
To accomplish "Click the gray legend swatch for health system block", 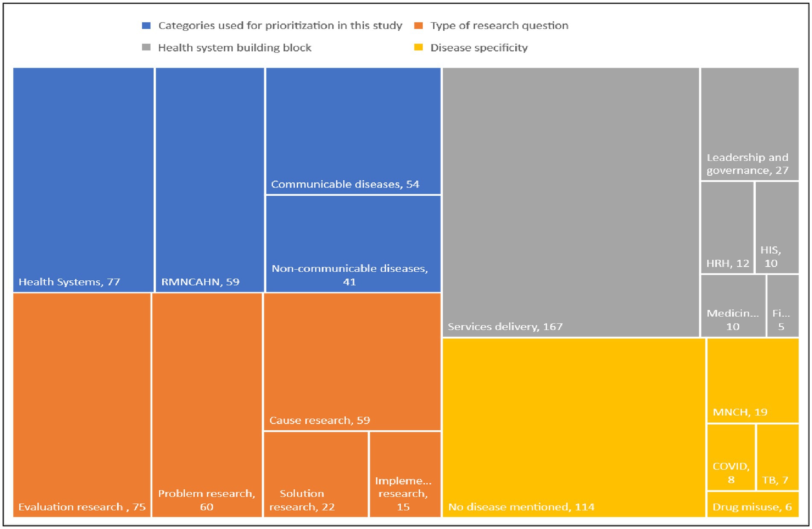I will [146, 47].
